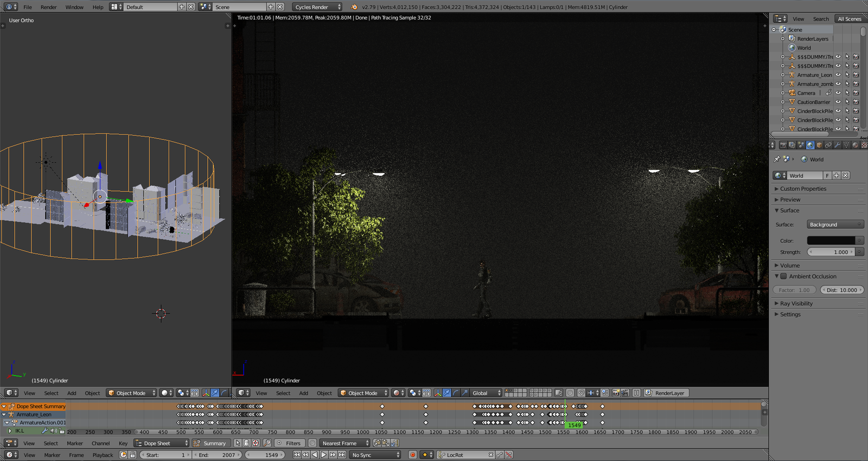The width and height of the screenshot is (868, 461).
Task: Click paste keyframes icon in dope sheet header
Action: (386, 443)
